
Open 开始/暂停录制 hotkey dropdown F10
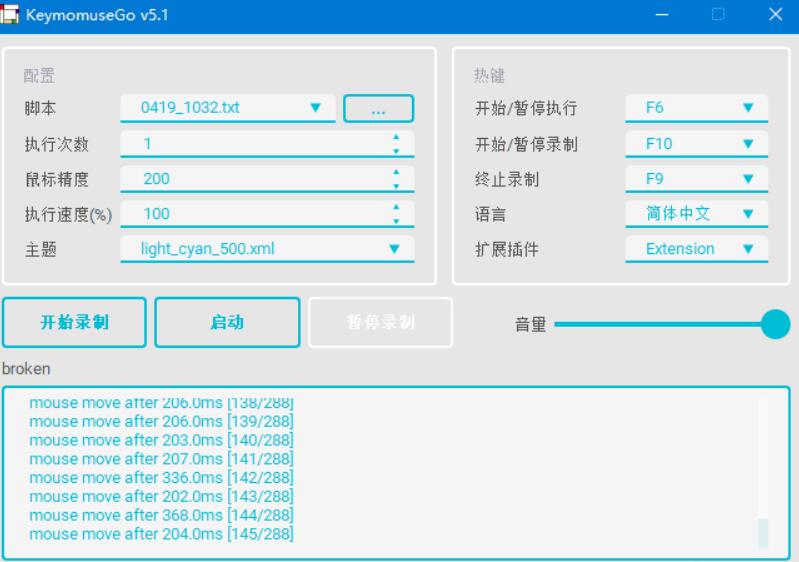point(697,144)
